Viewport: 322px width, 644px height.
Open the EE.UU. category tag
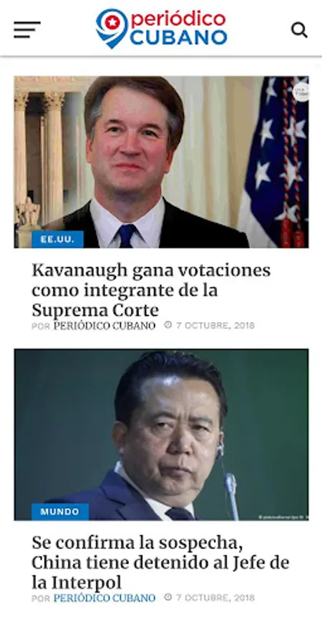coord(57,240)
